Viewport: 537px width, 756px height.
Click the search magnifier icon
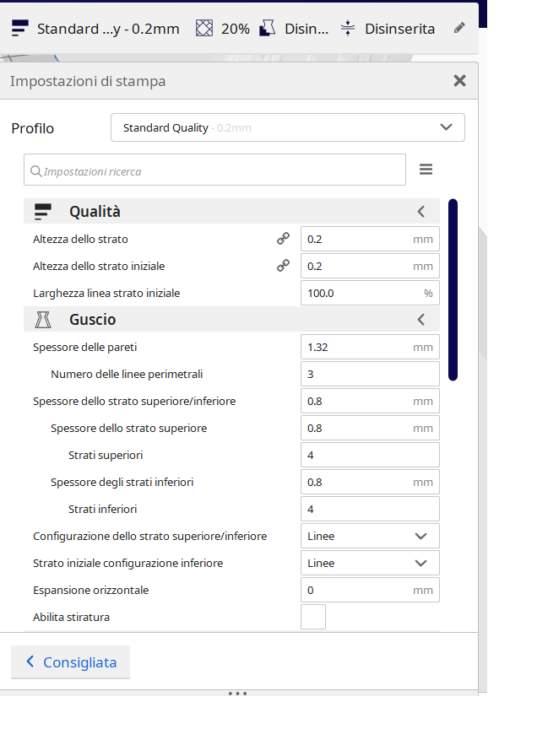point(35,171)
